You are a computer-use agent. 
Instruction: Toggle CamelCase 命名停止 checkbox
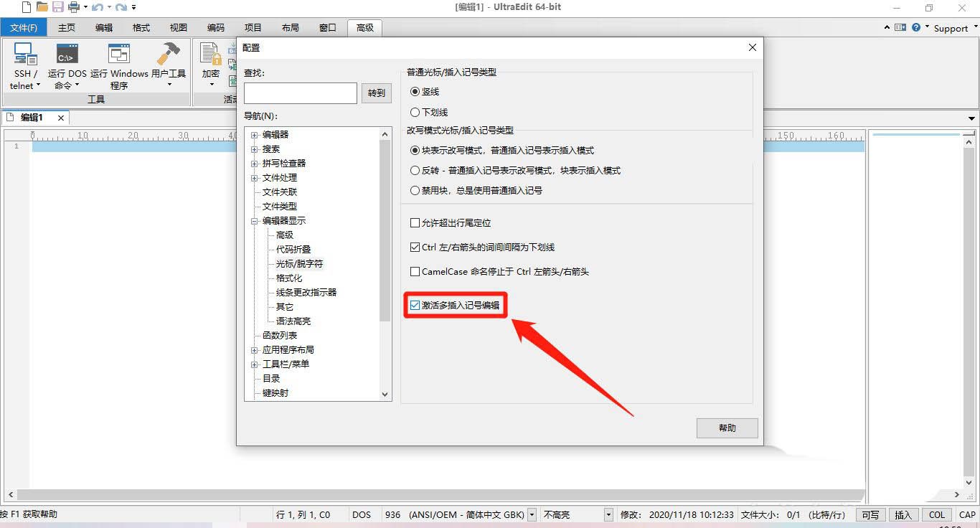click(415, 272)
